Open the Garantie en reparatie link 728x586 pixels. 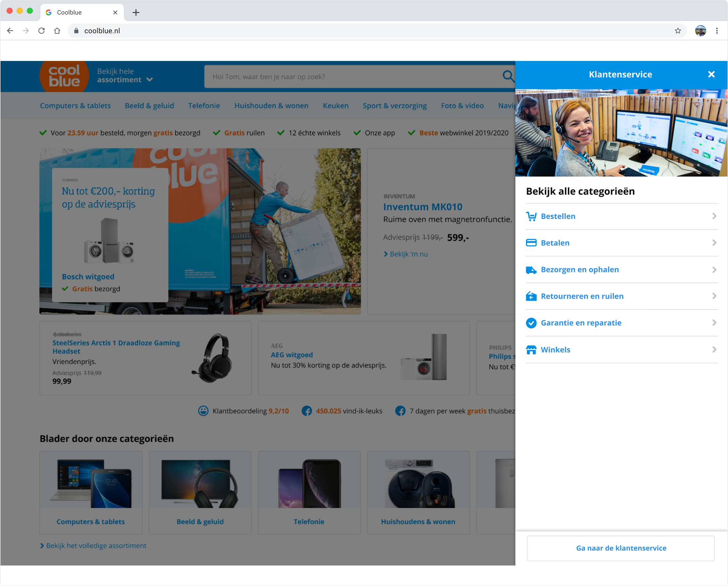pyautogui.click(x=581, y=323)
